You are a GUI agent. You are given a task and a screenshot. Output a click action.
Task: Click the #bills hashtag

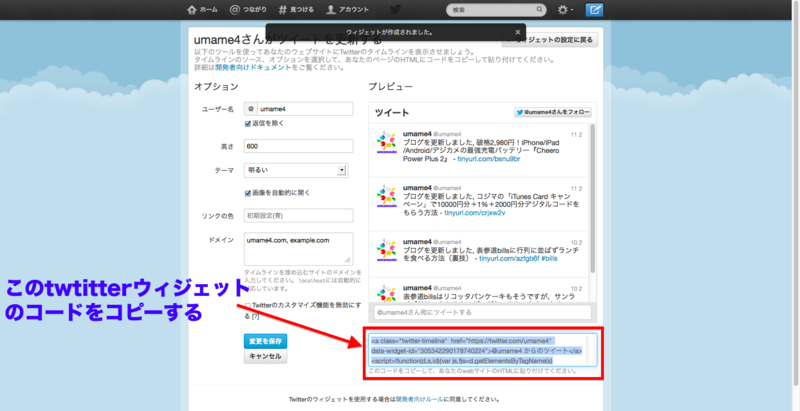pos(550,259)
